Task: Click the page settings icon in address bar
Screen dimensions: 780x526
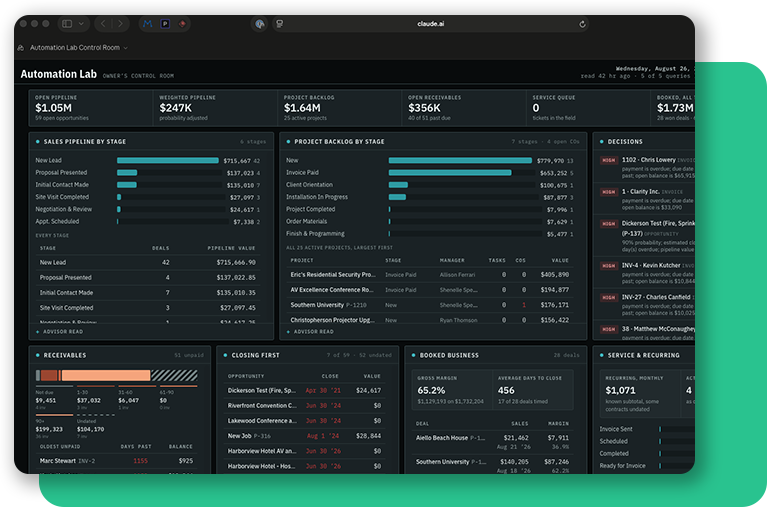Action: (280, 23)
